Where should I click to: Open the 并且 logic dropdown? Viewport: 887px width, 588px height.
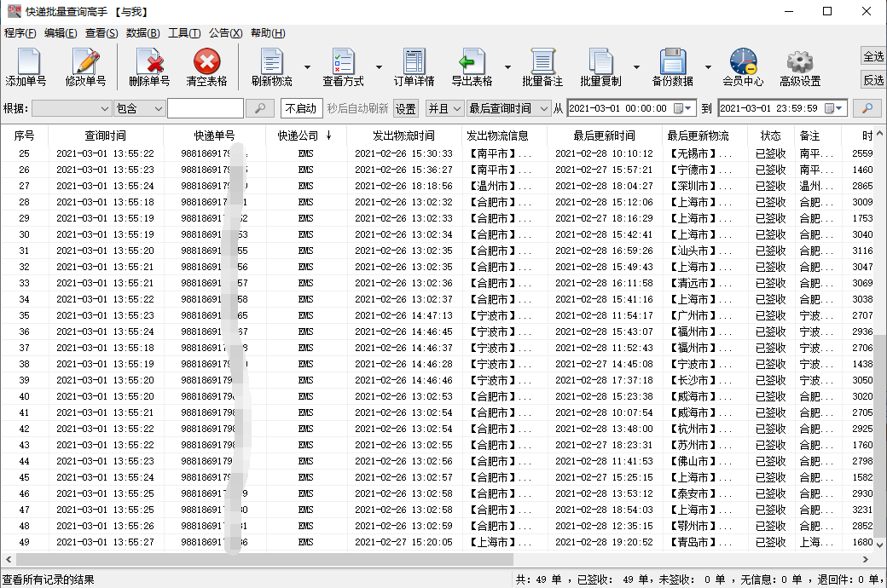444,108
